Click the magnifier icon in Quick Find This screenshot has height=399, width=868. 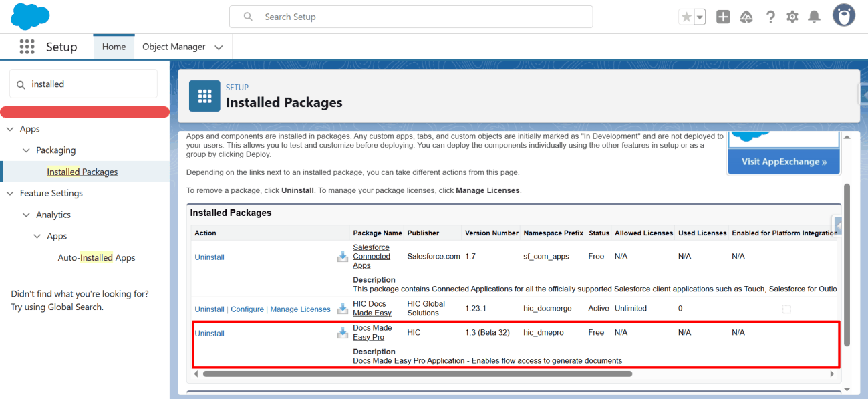pyautogui.click(x=21, y=84)
